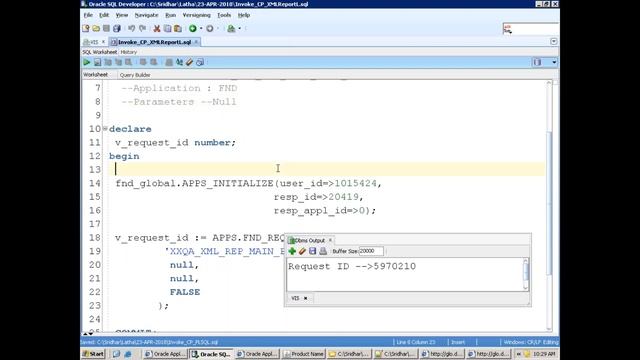The image size is (640, 360).
Task: Open the Help menu
Action: point(244,15)
